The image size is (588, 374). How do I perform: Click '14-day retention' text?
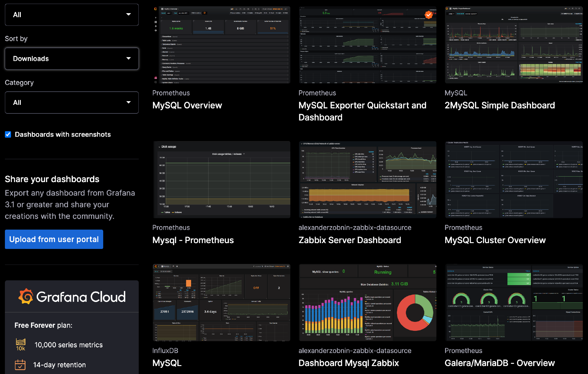pyautogui.click(x=59, y=365)
